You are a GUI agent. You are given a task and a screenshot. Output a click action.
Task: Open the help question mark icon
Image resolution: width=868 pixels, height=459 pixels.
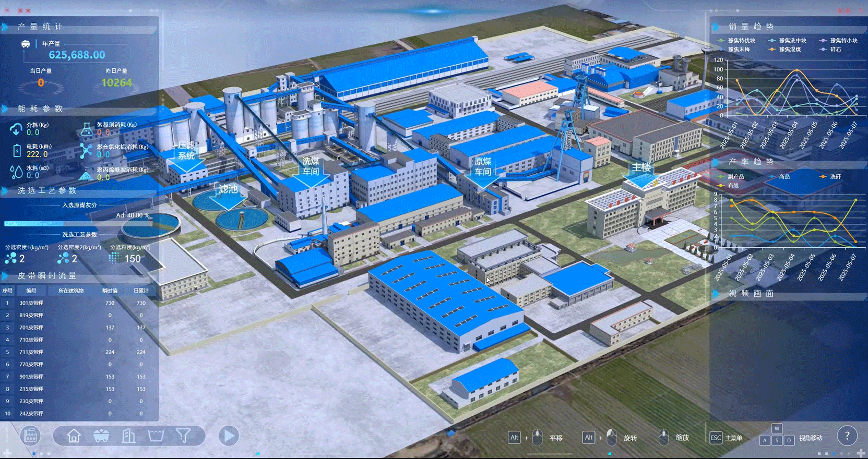pos(847,436)
